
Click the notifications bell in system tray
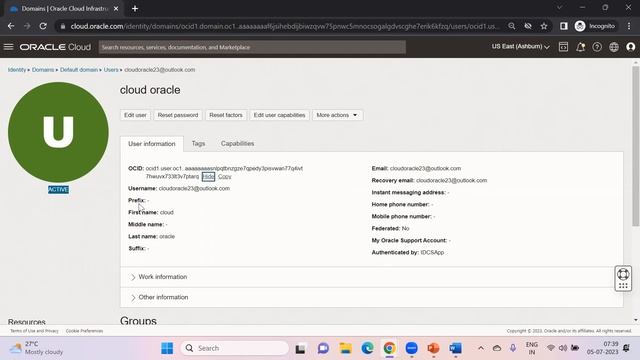626,348
